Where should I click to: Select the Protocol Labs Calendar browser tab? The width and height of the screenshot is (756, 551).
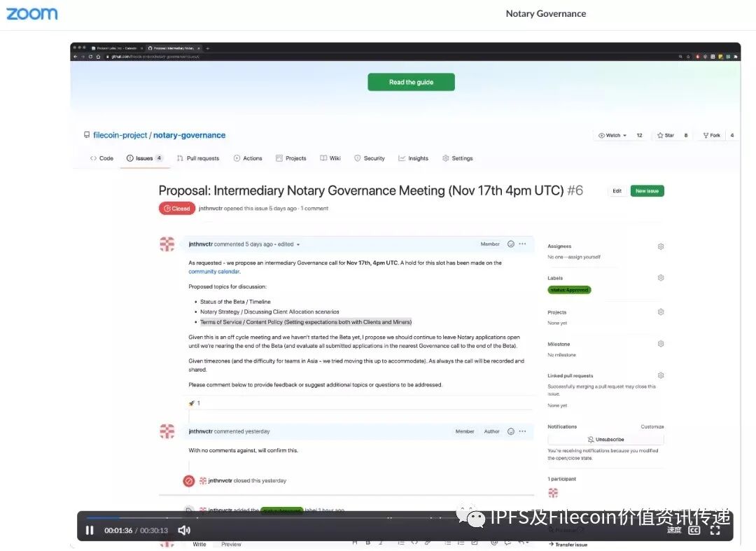coord(117,48)
